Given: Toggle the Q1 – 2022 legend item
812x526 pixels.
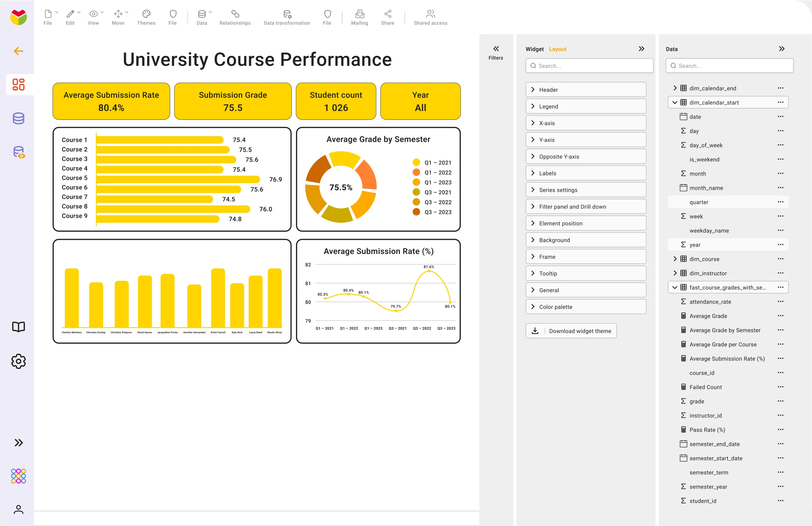Looking at the screenshot, I should coord(437,173).
